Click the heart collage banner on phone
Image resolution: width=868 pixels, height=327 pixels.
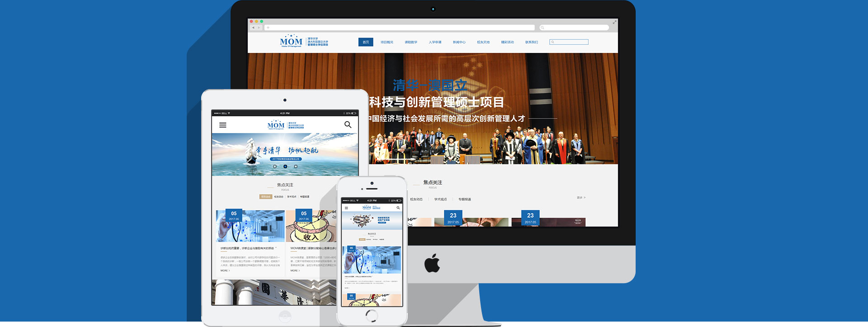point(372,220)
